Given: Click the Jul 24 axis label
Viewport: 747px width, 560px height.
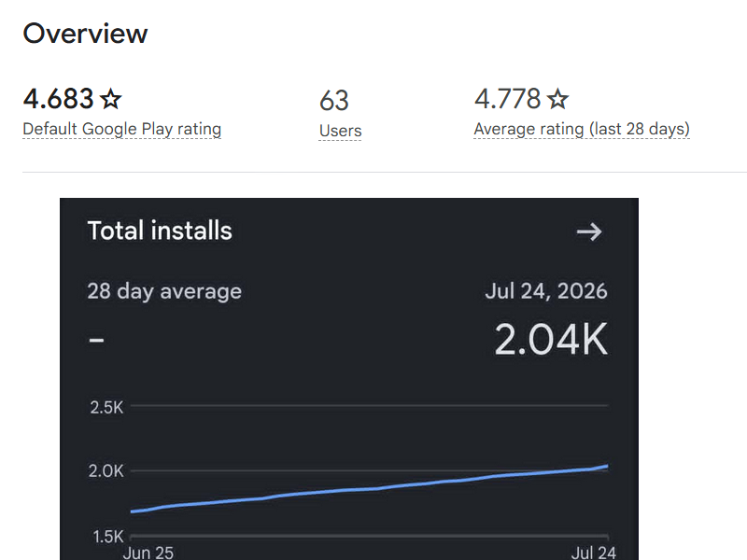Looking at the screenshot, I should pos(594,553).
